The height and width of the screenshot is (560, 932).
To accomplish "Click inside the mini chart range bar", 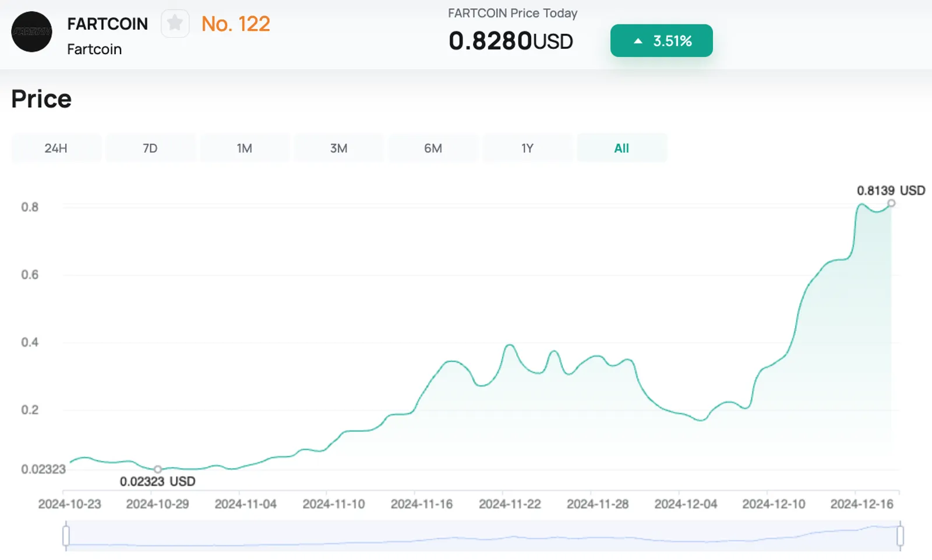I will (x=483, y=536).
